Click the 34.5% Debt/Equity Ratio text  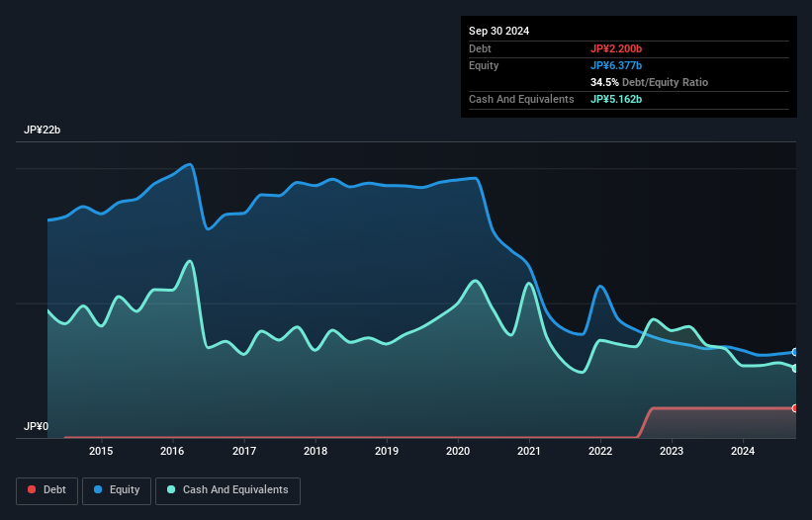[x=650, y=82]
